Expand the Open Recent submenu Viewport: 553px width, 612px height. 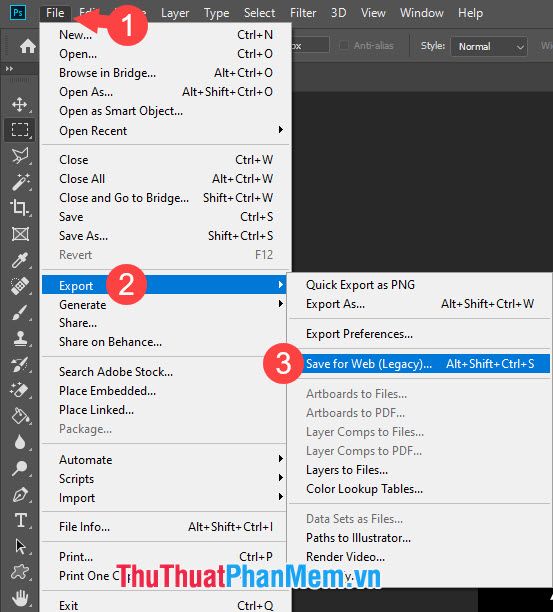click(165, 130)
